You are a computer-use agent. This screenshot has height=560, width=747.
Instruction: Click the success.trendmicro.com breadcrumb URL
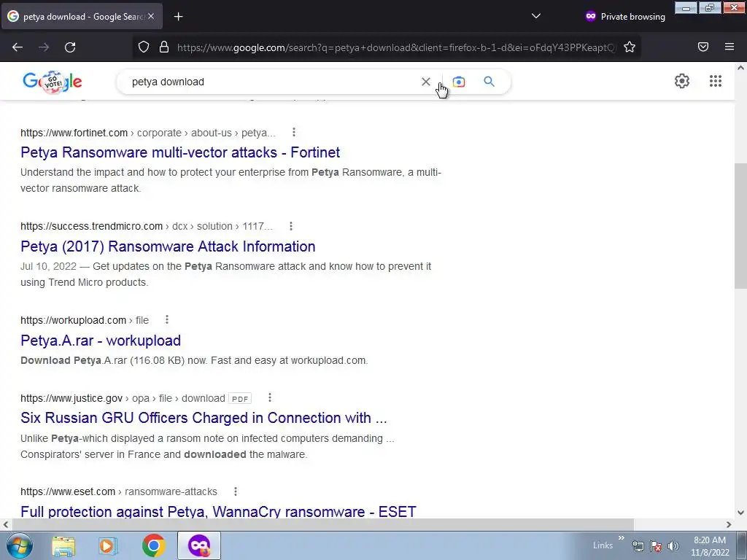(x=146, y=226)
